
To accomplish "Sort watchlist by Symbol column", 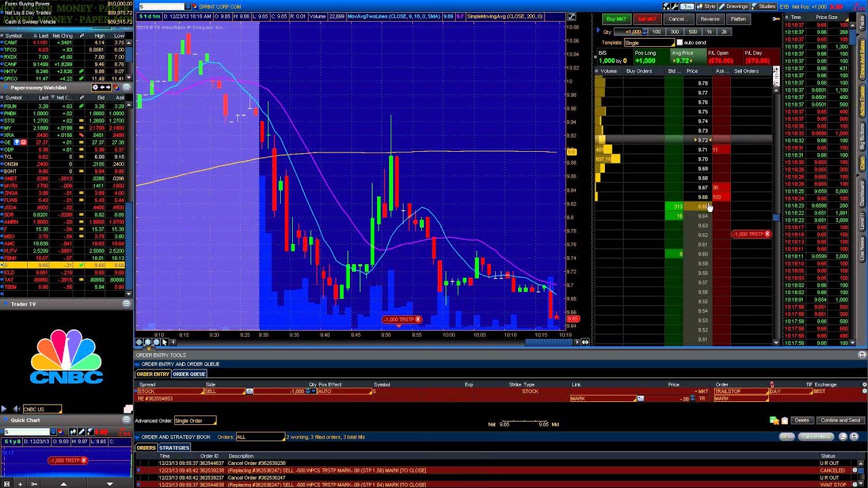I will click(x=14, y=98).
